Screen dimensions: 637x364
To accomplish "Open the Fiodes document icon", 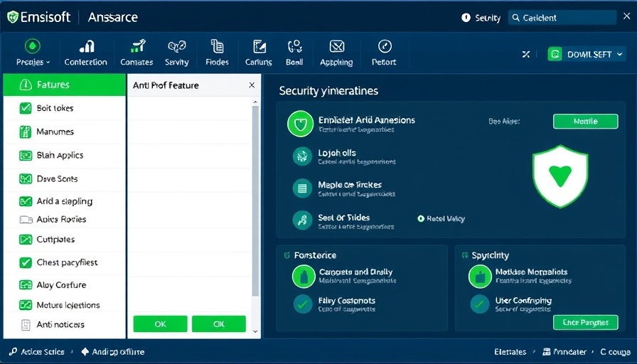I will [x=218, y=47].
